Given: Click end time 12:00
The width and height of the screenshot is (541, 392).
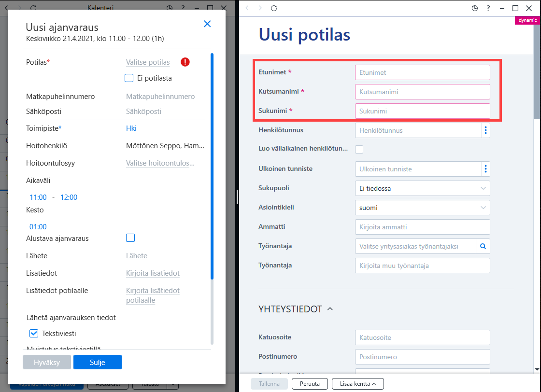Looking at the screenshot, I should click(x=69, y=197).
